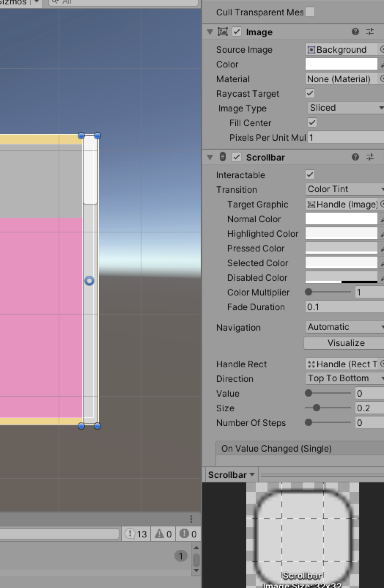Image resolution: width=384 pixels, height=588 pixels.
Task: Click the Scrollbar component icon
Action: [223, 157]
